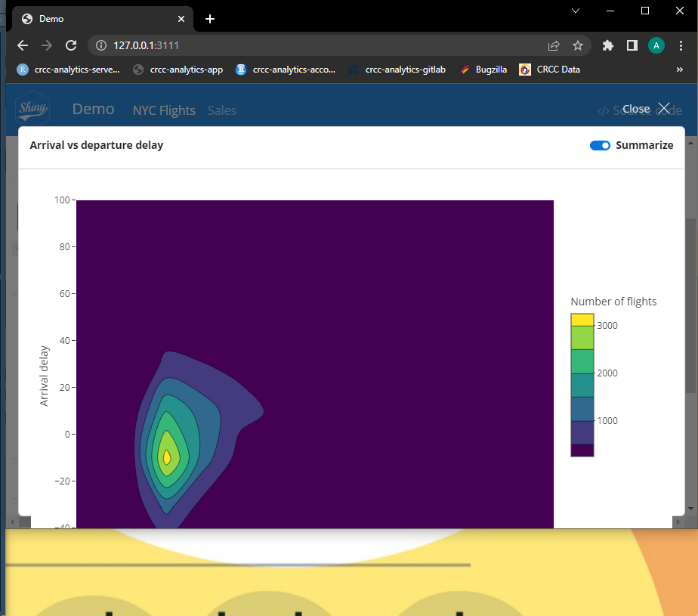Reload the current page

[x=71, y=45]
